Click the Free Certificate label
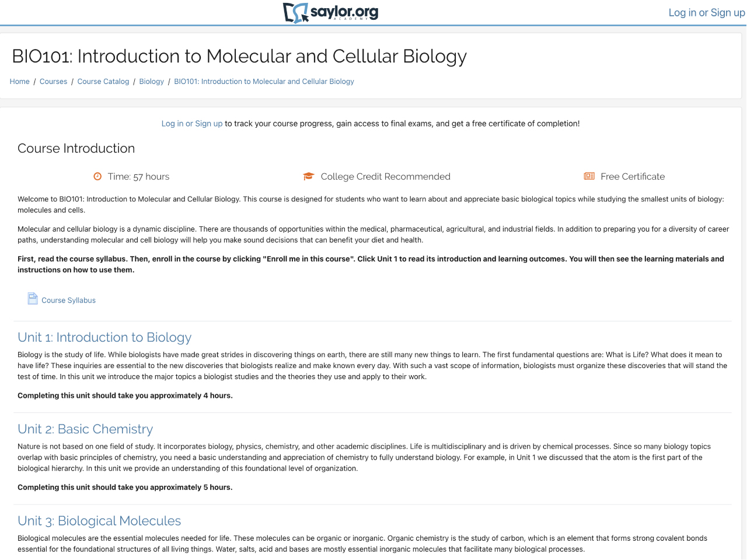Screen dimensions: 747x560 [633, 176]
